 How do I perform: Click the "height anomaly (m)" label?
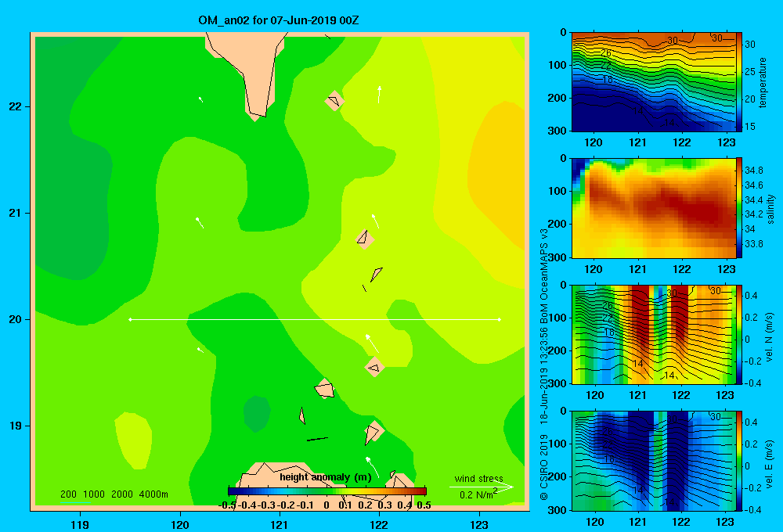(x=326, y=477)
